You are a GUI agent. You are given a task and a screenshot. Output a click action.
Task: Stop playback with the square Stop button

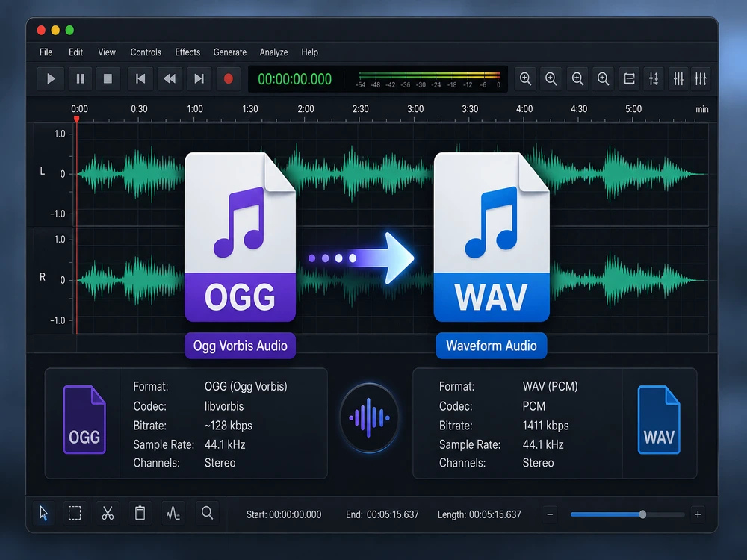pos(108,78)
